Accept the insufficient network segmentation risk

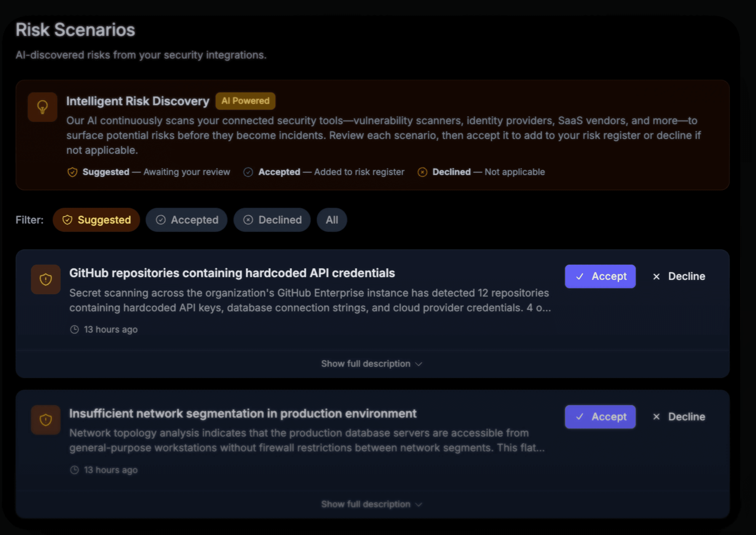(x=600, y=417)
